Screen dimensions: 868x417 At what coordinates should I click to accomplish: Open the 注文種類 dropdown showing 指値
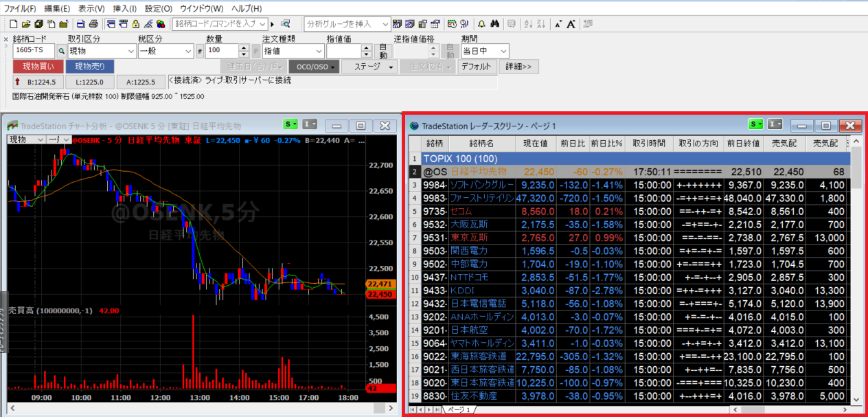coord(293,51)
